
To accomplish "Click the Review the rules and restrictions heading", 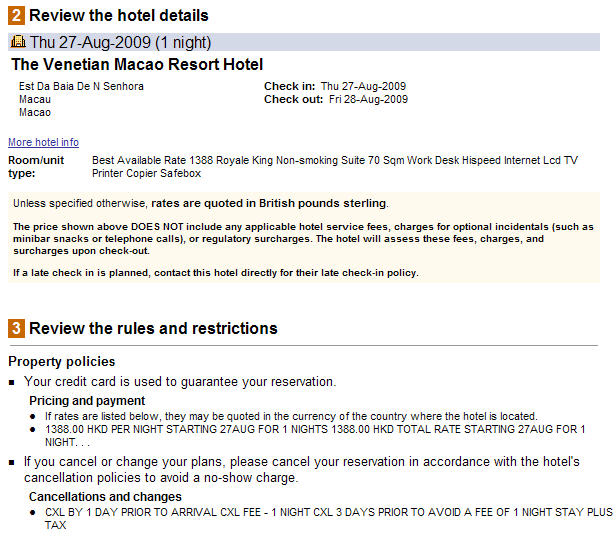I will click(x=153, y=329).
